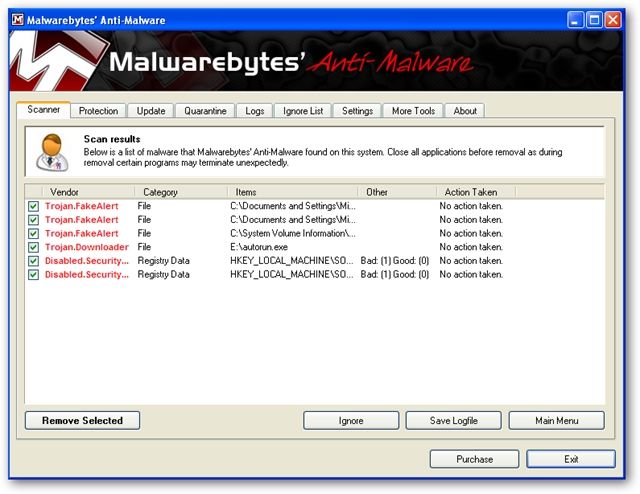
Task: Save the scan with Save Logfile
Action: (453, 421)
